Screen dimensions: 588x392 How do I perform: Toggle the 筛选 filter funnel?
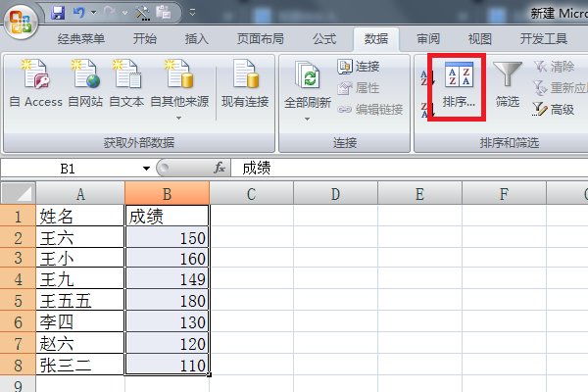click(508, 84)
